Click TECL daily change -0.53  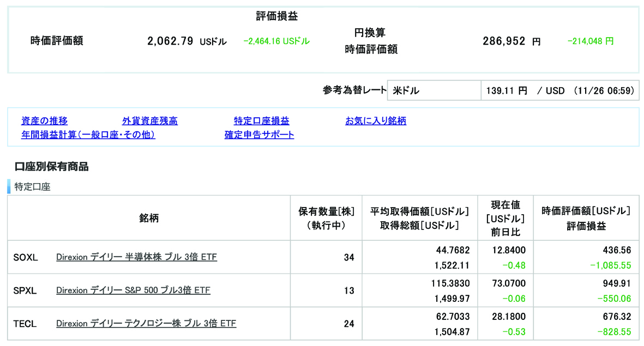514,332
